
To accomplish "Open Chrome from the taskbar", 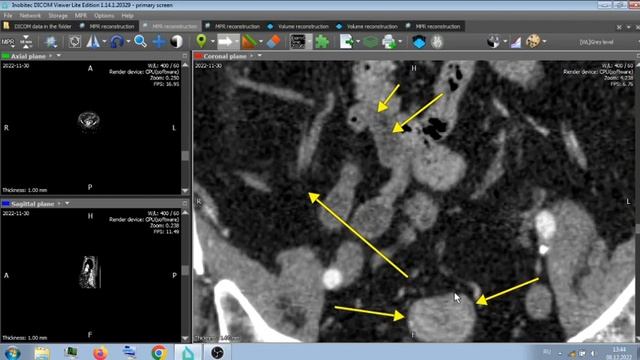I will tap(159, 352).
